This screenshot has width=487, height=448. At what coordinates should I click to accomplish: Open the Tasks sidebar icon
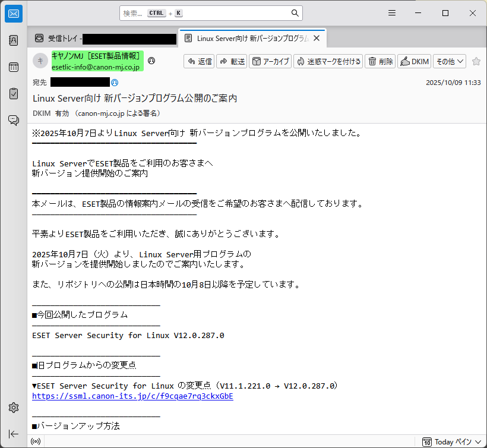pos(13,93)
